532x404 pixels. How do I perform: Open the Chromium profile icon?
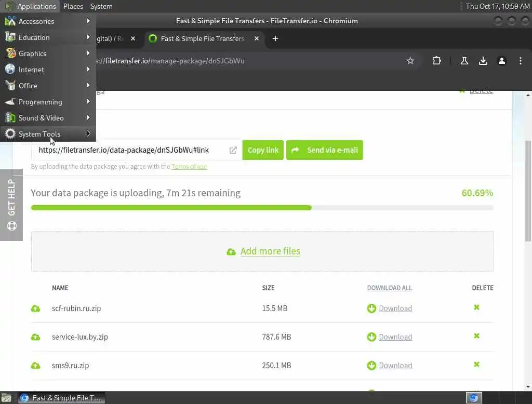click(502, 61)
